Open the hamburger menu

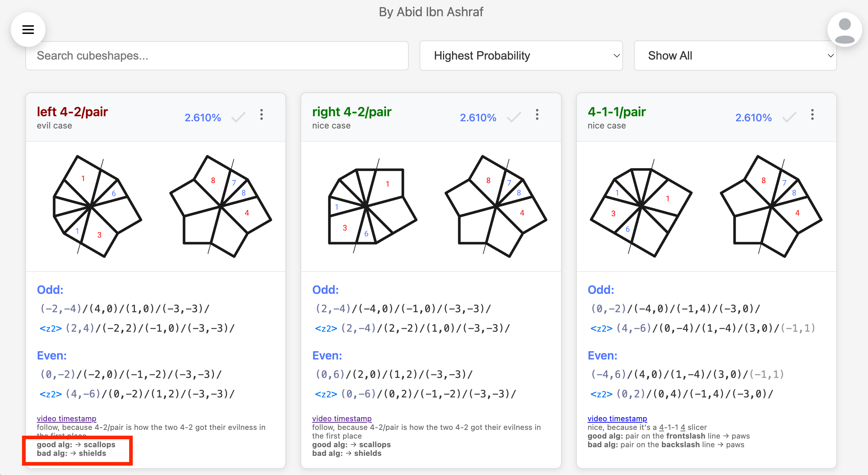[28, 30]
